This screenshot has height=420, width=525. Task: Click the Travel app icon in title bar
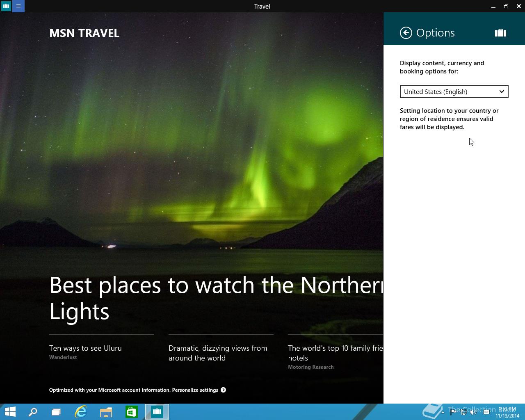tap(6, 6)
